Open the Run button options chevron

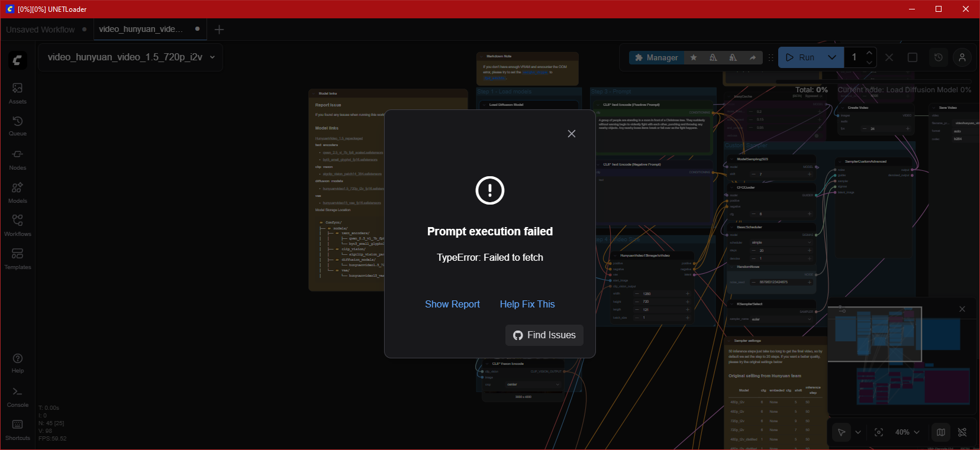point(832,57)
